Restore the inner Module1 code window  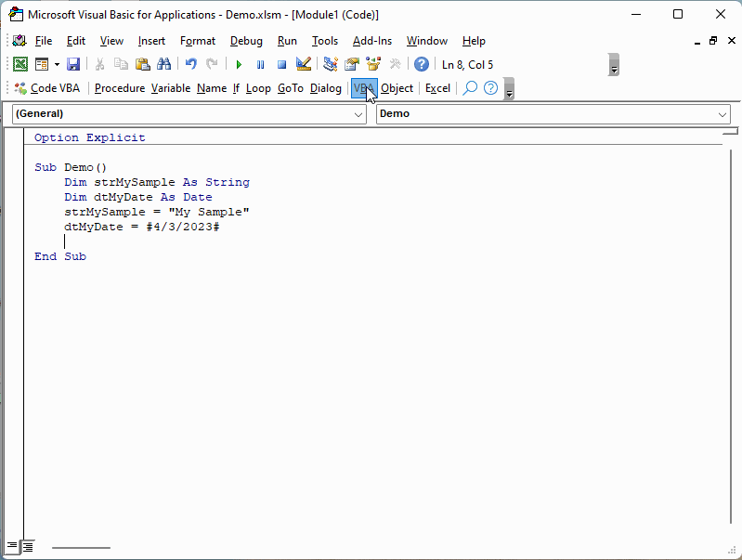(713, 41)
